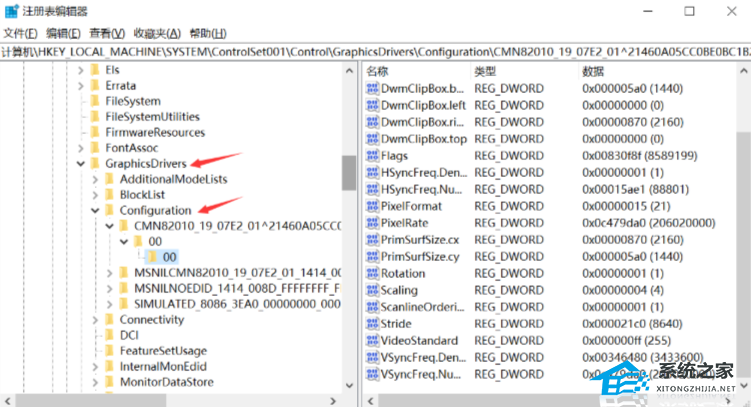The height and width of the screenshot is (407, 751).
Task: Click the registry path address bar
Action: (x=376, y=52)
